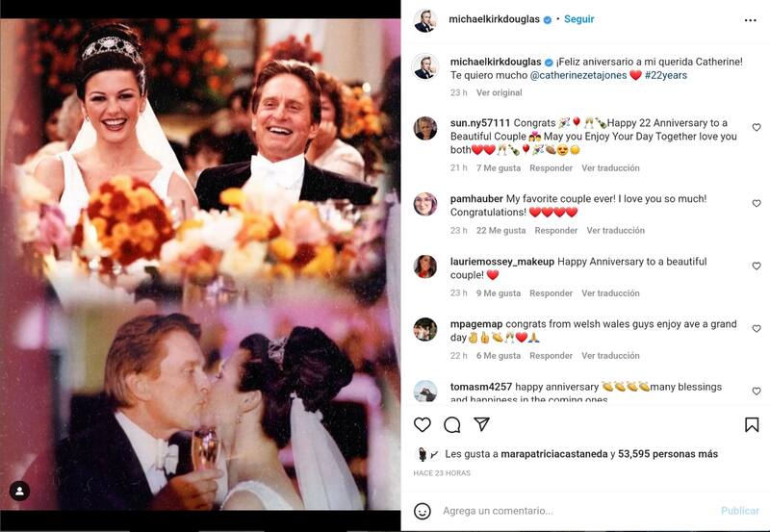View the 53,595 personas más likes list
This screenshot has width=770, height=532.
pyautogui.click(x=668, y=454)
